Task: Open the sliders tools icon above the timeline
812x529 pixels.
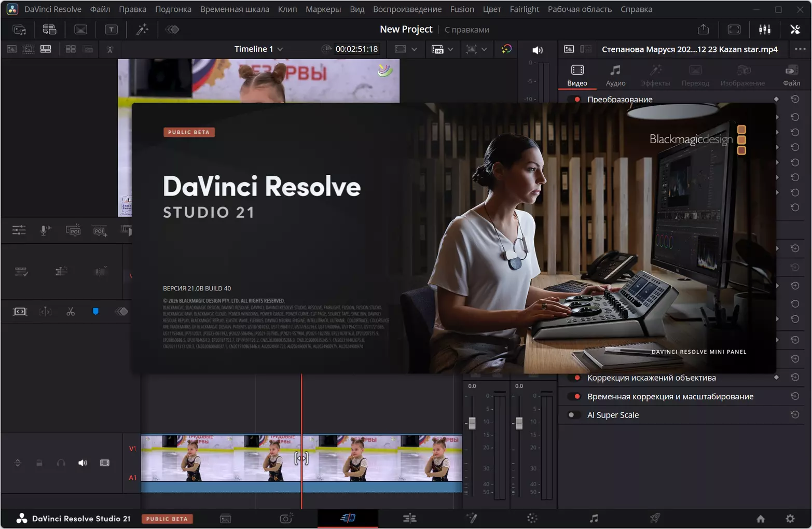Action: click(x=19, y=230)
